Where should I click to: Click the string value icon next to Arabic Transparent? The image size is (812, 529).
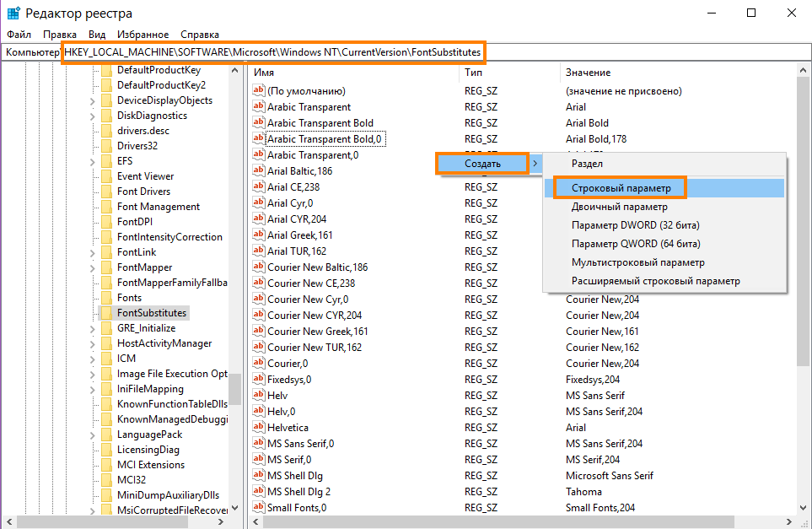pos(258,106)
